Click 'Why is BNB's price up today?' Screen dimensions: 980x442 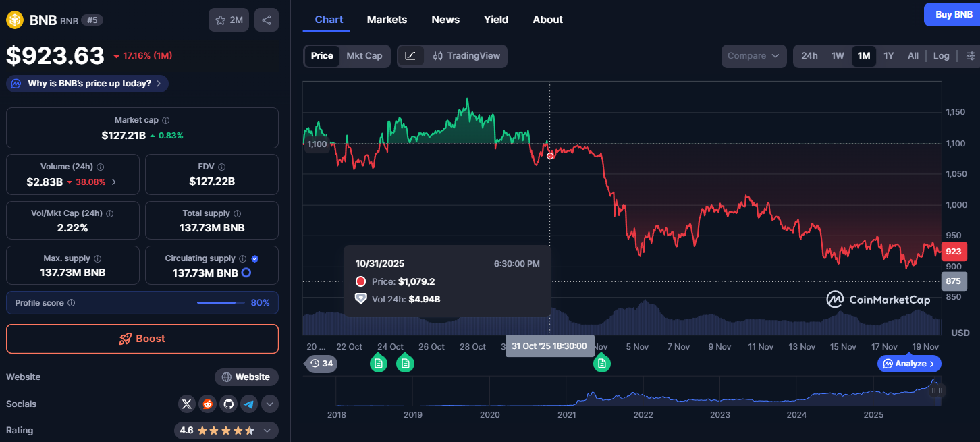(x=86, y=83)
